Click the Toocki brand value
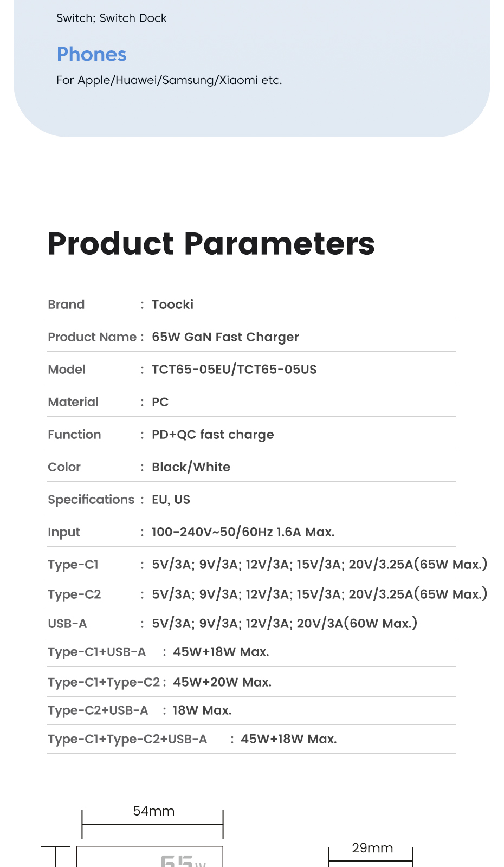 pos(172,305)
